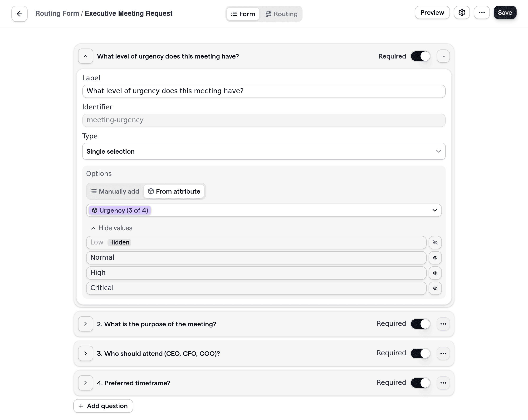Expand question 3 about attendees
528x420 pixels.
[85, 353]
